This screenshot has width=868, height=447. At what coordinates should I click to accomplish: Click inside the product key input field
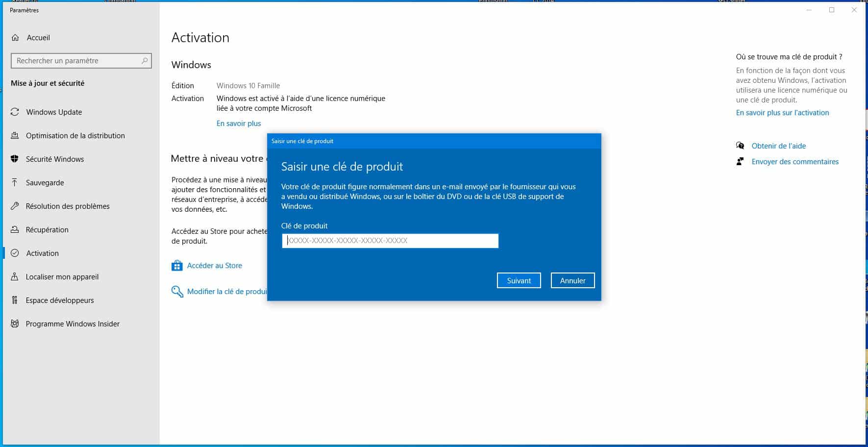coord(390,241)
